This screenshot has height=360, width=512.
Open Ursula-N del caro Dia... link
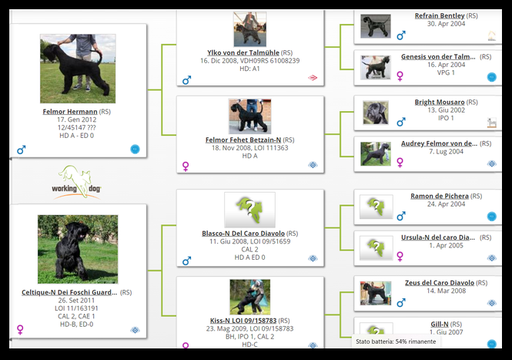(438, 237)
